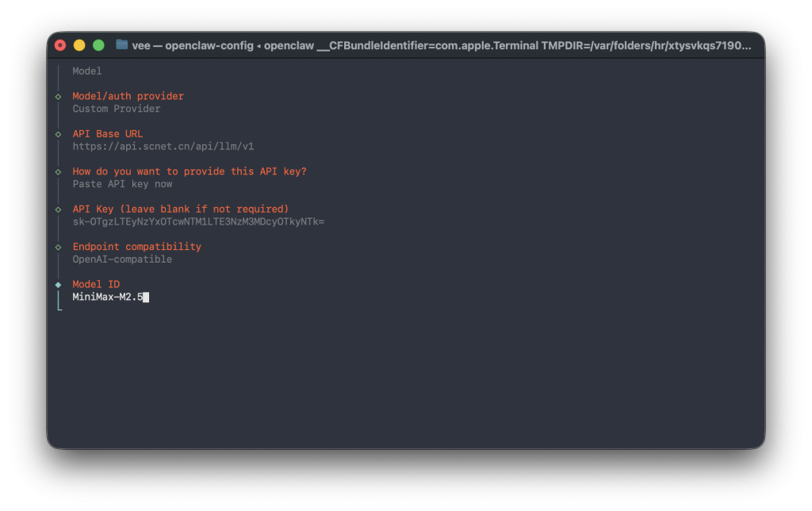Click the red close window button

60,45
